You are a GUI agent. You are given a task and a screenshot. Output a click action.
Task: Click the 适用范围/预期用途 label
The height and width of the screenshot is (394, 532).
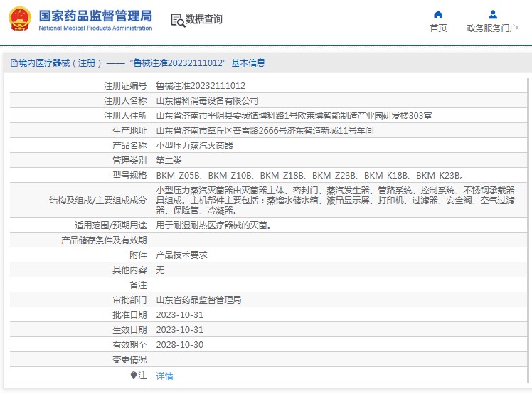[111, 225]
